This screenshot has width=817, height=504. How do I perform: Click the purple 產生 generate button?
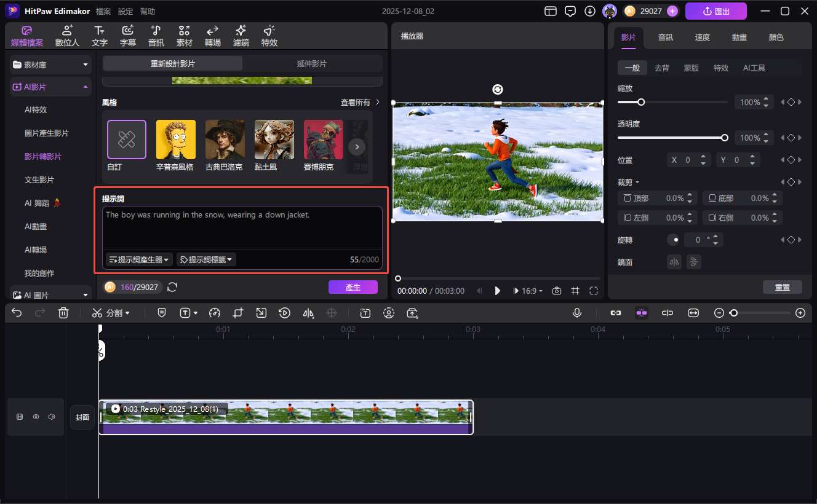pos(353,287)
